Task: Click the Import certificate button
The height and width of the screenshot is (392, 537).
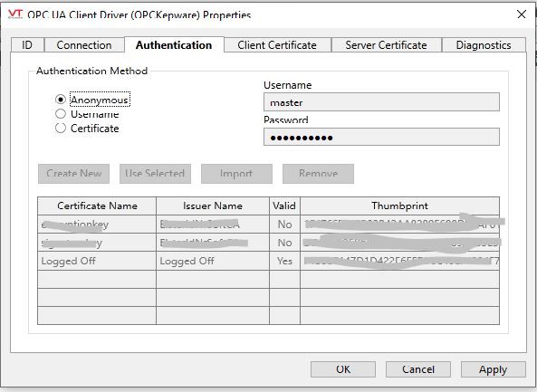Action: point(236,174)
